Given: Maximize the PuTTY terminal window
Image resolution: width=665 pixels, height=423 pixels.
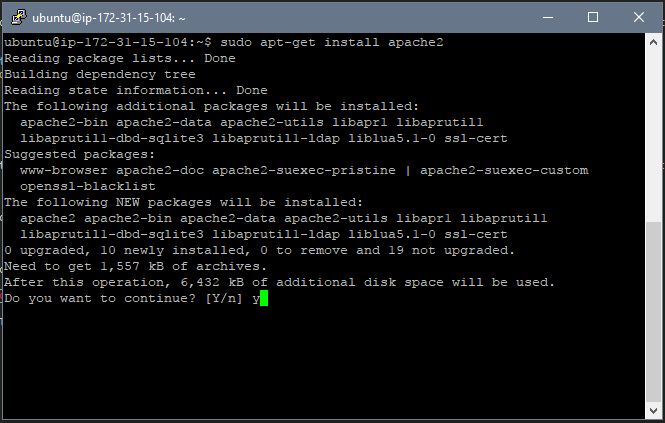Looking at the screenshot, I should [593, 17].
